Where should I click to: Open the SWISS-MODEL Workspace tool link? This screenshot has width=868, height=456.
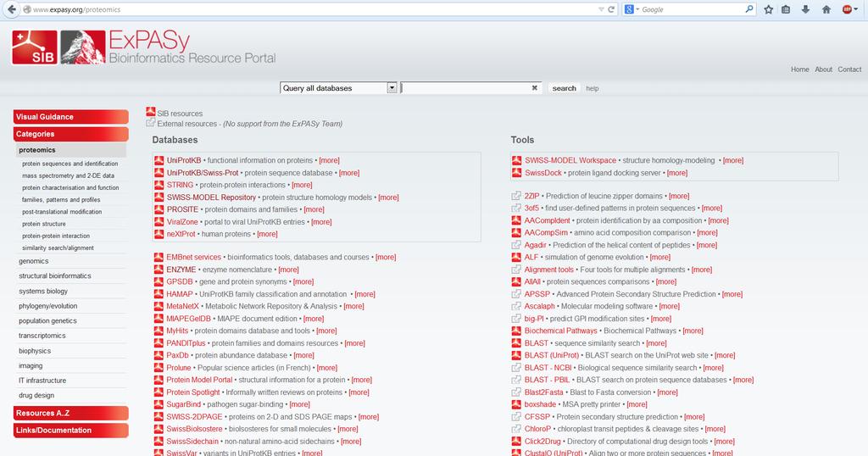coord(570,160)
